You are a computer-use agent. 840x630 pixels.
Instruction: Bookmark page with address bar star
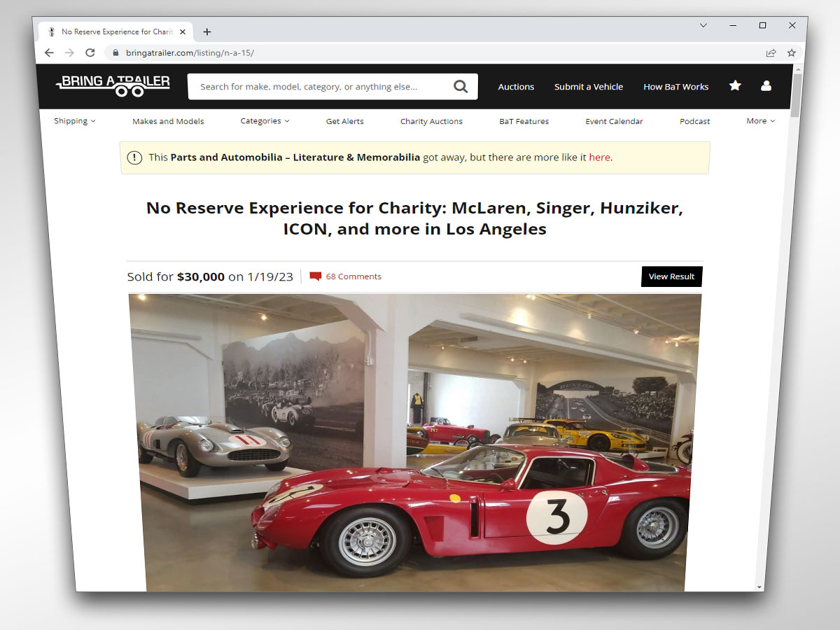coord(792,52)
